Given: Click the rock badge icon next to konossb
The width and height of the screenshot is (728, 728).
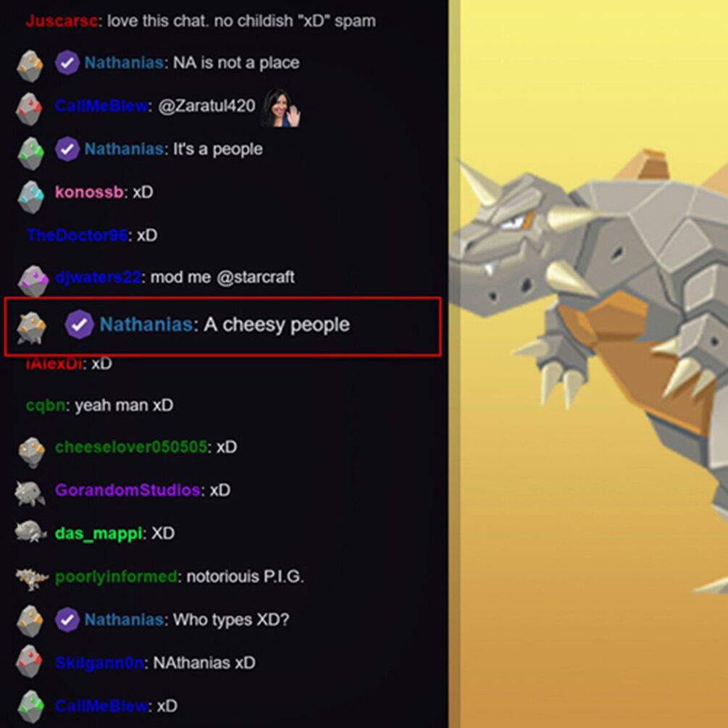Looking at the screenshot, I should point(30,197).
